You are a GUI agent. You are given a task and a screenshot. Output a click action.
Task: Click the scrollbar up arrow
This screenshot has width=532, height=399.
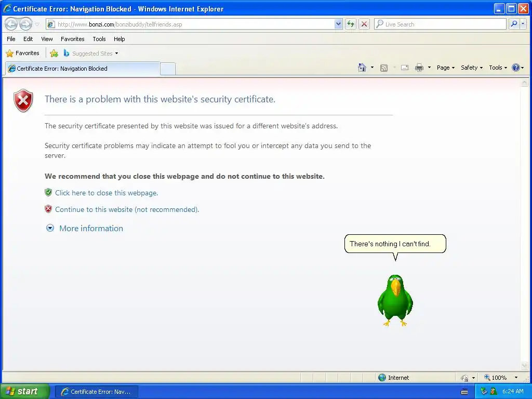point(525,83)
